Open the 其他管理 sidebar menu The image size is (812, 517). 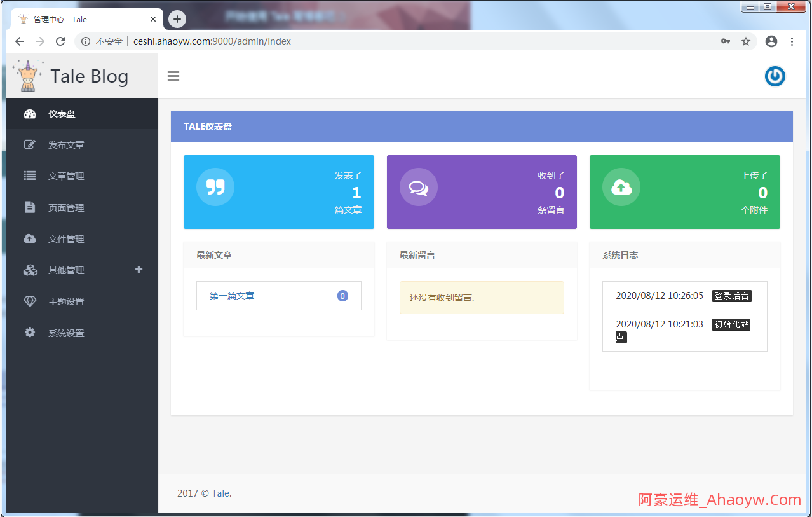pos(66,270)
